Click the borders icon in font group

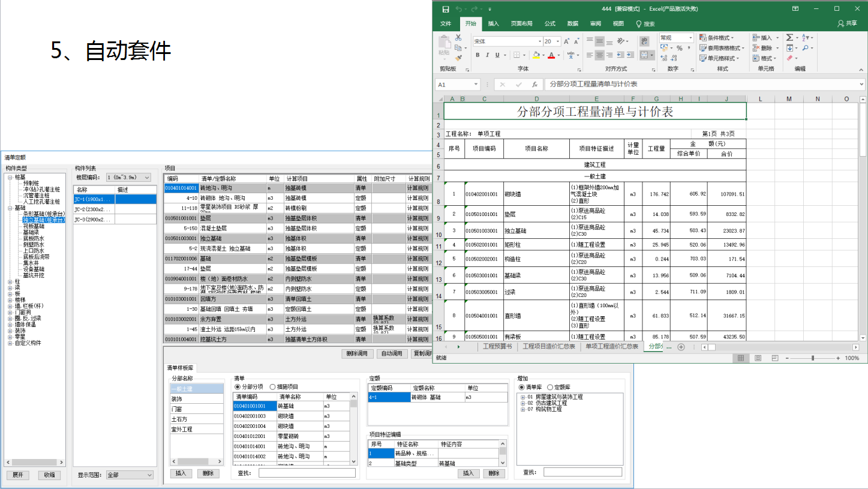(516, 55)
